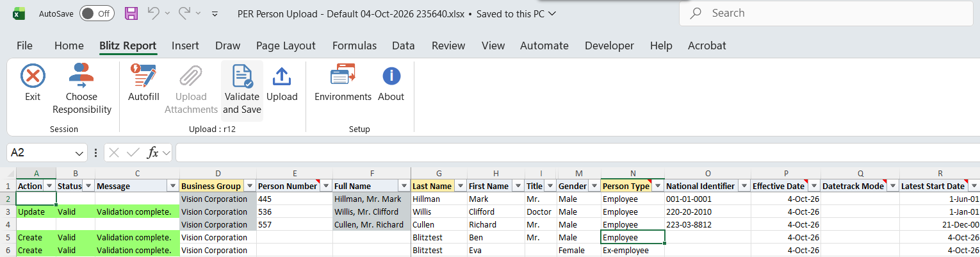980x257 pixels.
Task: Open Business Group filter dropdown
Action: pyautogui.click(x=250, y=186)
